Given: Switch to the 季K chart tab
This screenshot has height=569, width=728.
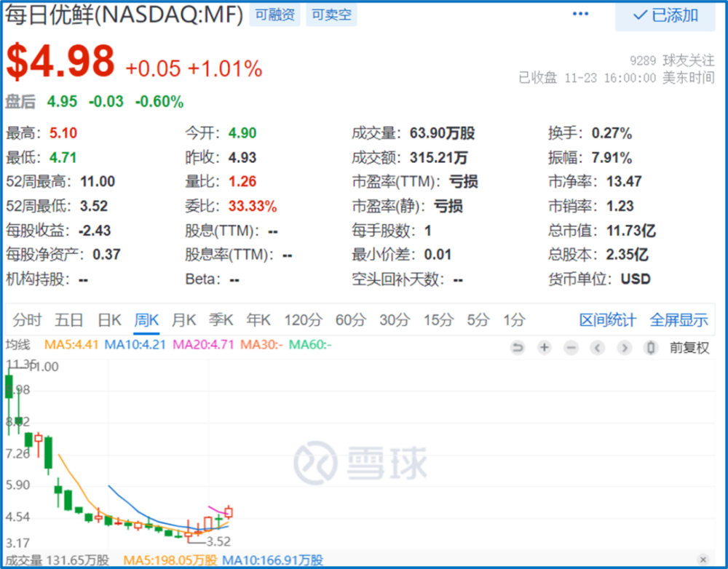Looking at the screenshot, I should pyautogui.click(x=221, y=319).
